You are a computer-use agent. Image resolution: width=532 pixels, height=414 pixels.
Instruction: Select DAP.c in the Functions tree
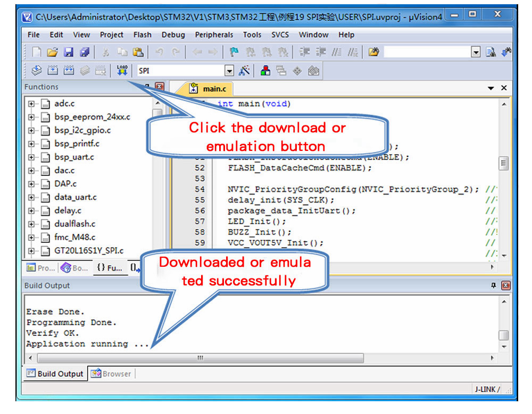(x=65, y=184)
